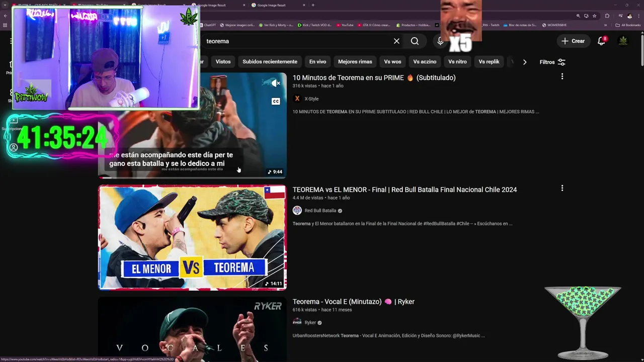This screenshot has height=362, width=644.
Task: Clear the search box with the X icon
Action: click(396, 41)
